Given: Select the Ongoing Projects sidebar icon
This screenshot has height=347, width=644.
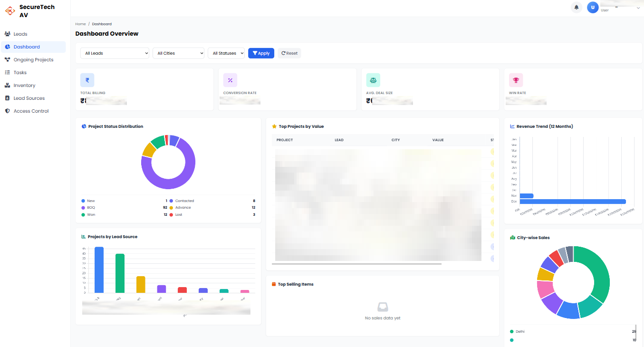Looking at the screenshot, I should (x=7, y=59).
